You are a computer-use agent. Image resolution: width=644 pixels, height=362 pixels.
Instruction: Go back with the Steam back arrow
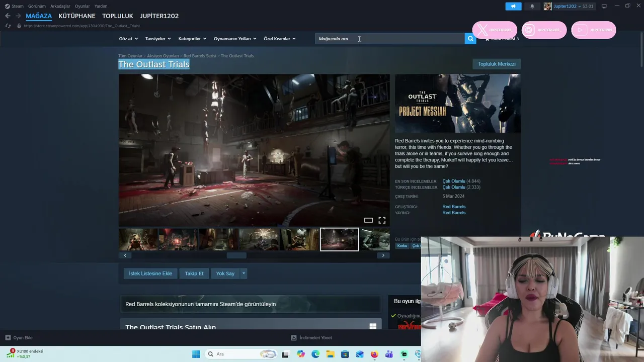tap(8, 16)
